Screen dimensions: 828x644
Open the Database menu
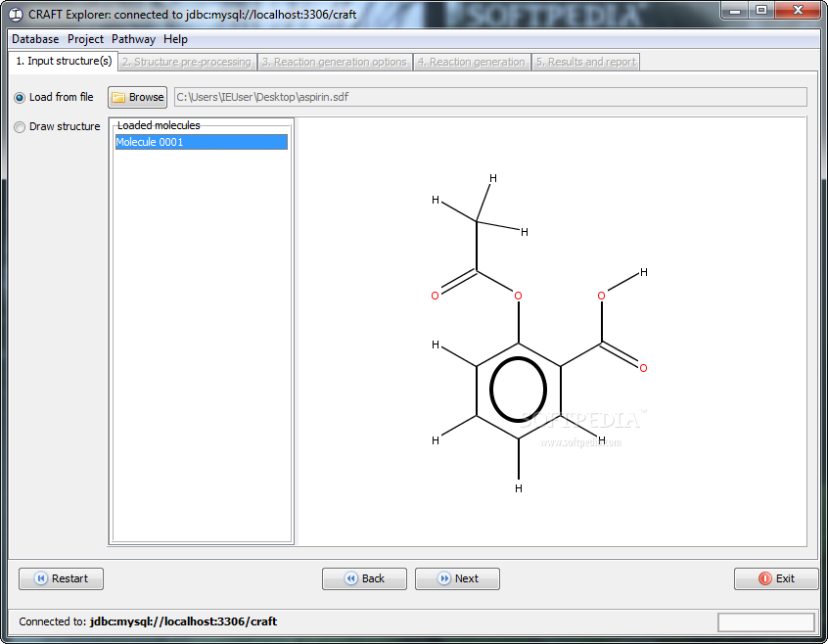coord(35,39)
